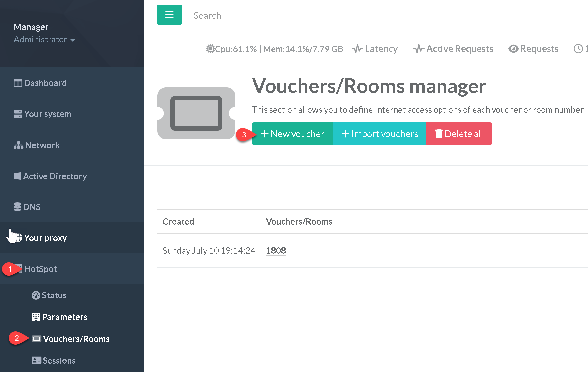Click the New voucher button
The image size is (588, 372).
pyautogui.click(x=292, y=134)
